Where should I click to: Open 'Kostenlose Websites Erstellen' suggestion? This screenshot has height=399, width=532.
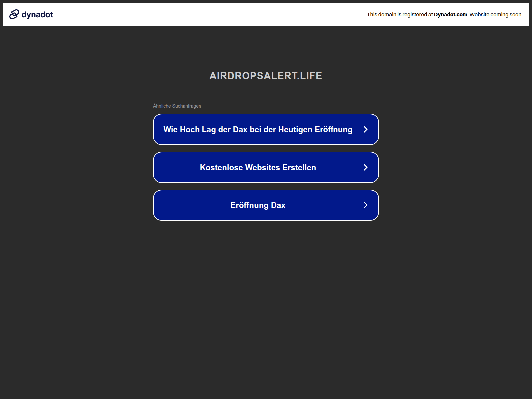pyautogui.click(x=258, y=167)
